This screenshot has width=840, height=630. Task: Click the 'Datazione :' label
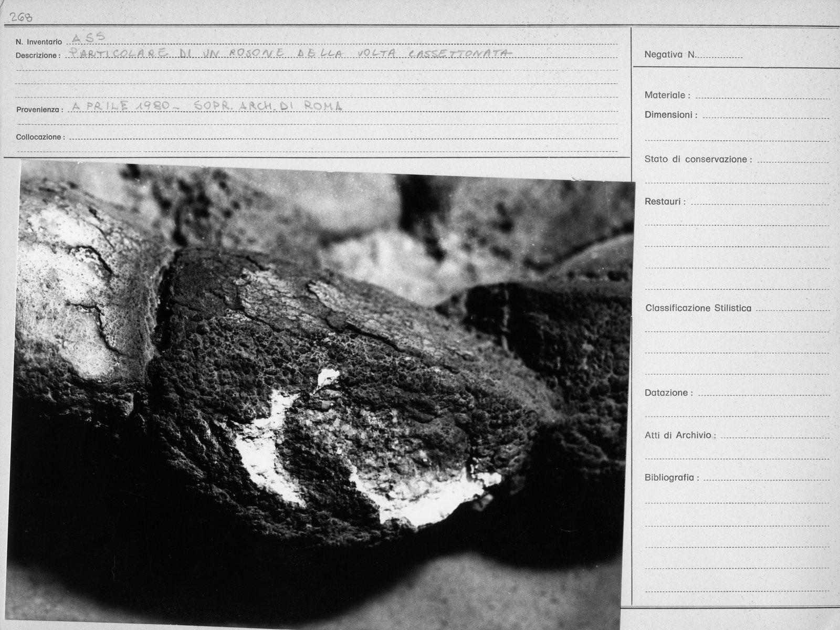668,393
